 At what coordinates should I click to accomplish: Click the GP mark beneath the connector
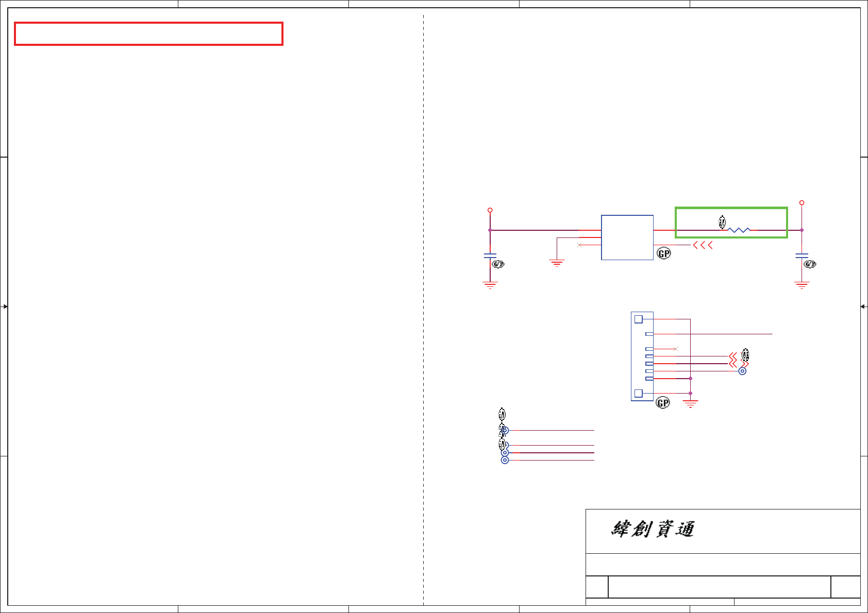click(x=663, y=403)
